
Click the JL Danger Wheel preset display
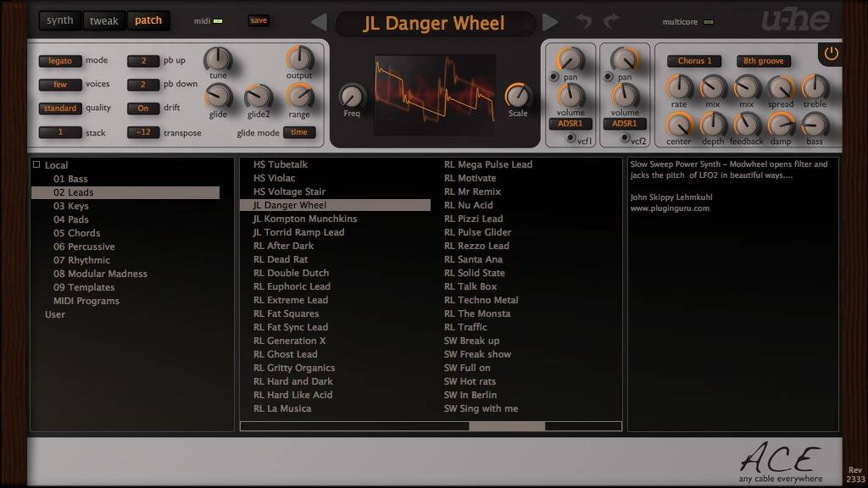coord(434,23)
